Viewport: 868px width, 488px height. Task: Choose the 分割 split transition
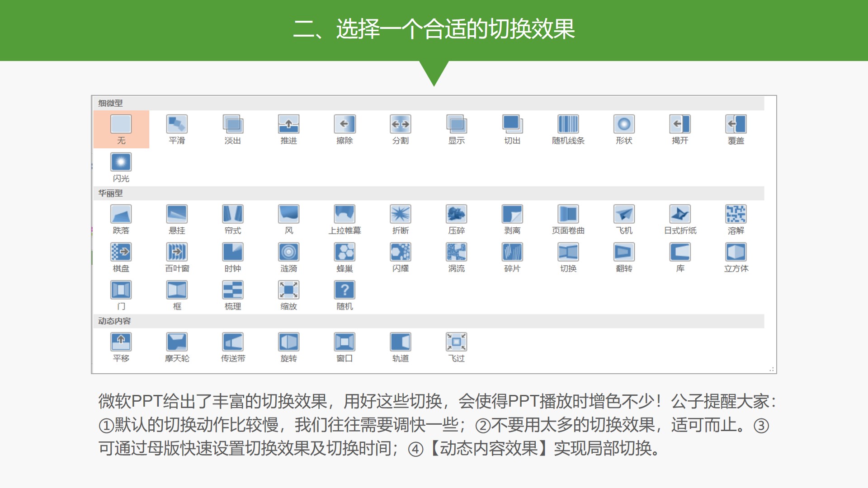(x=401, y=129)
